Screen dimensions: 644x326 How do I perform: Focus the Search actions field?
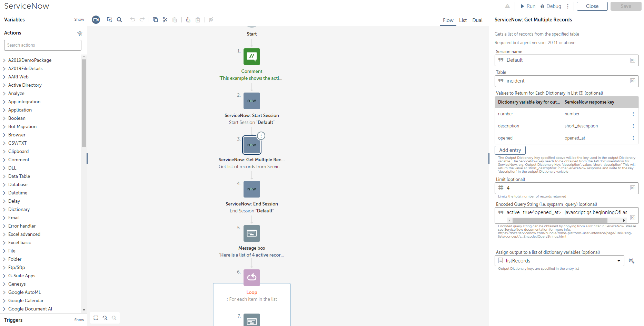coord(43,45)
